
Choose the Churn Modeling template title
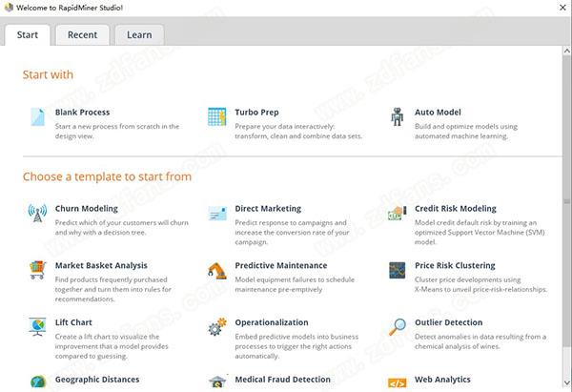[x=87, y=209]
